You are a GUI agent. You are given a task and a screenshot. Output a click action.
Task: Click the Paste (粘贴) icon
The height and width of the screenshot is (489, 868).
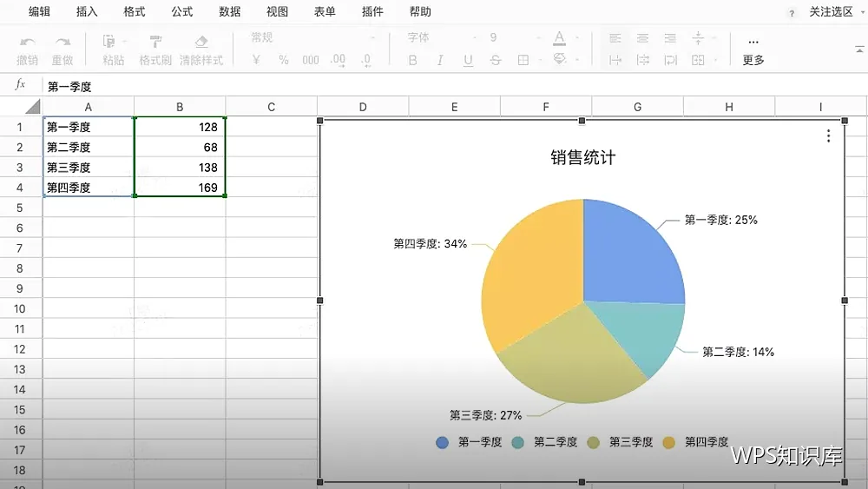coord(108,42)
